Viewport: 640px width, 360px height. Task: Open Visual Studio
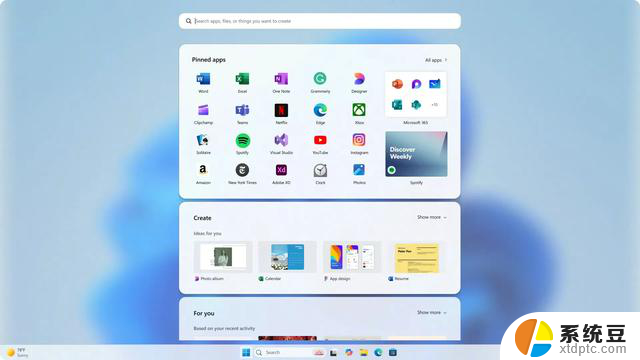point(281,140)
